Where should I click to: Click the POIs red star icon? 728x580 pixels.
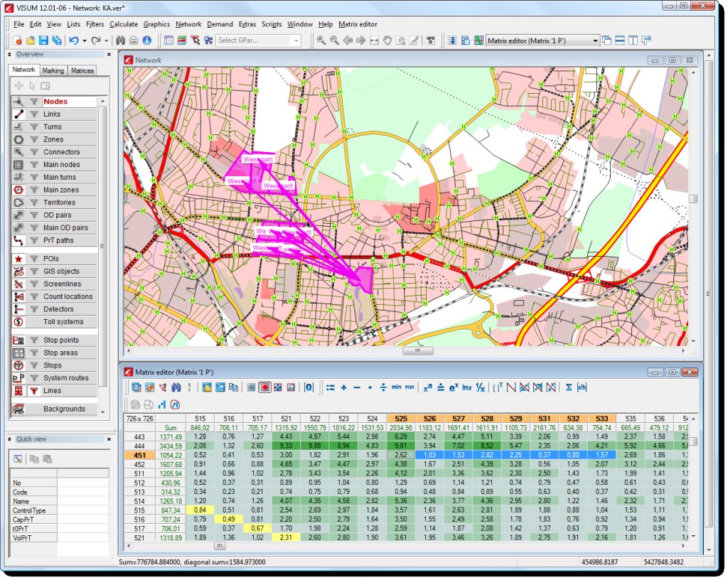tap(18, 259)
